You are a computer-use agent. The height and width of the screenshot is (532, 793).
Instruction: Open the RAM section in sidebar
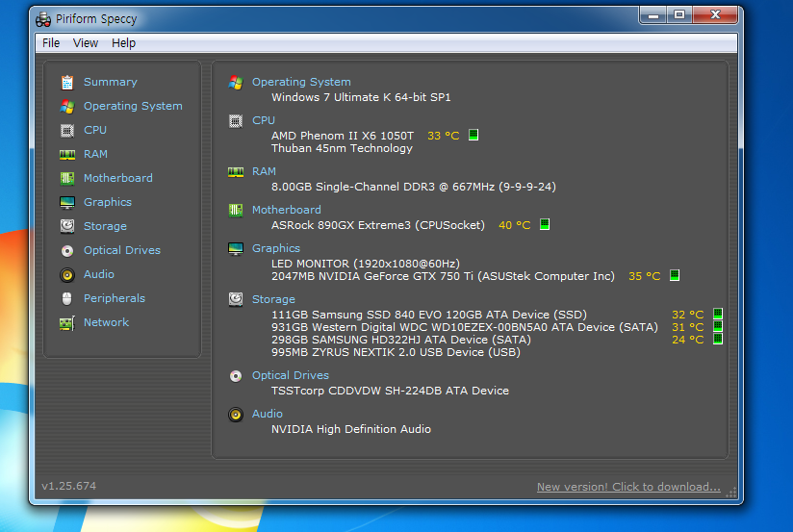[95, 154]
